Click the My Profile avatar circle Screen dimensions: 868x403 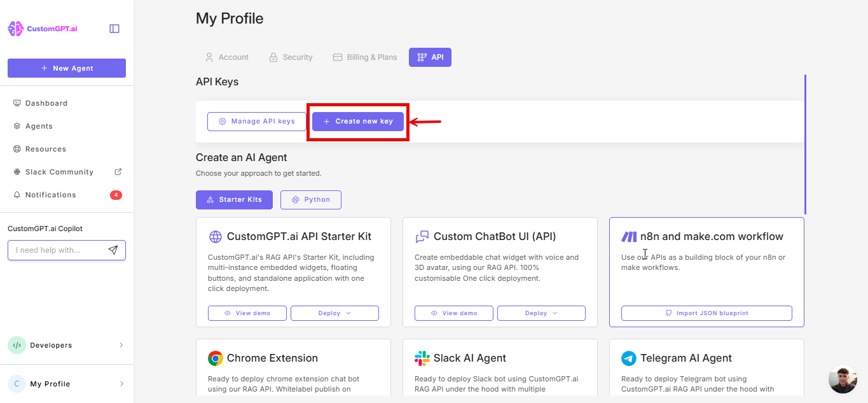(17, 384)
